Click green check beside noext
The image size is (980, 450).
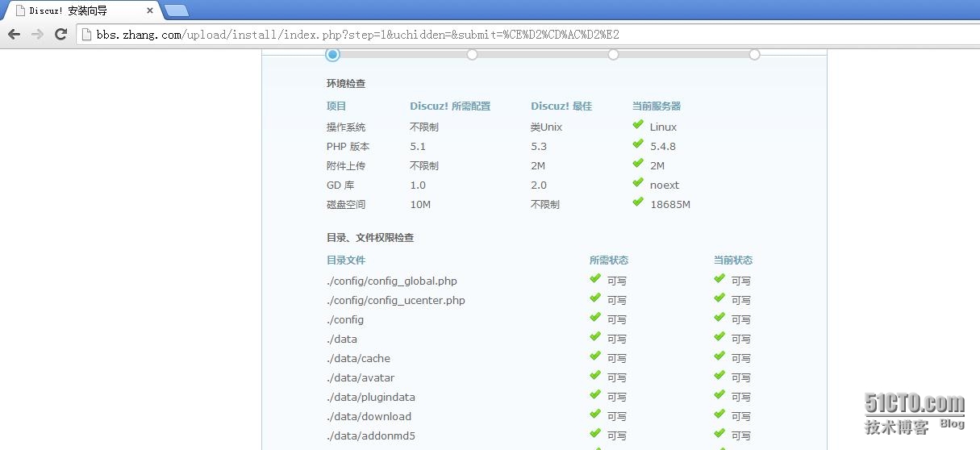(639, 183)
